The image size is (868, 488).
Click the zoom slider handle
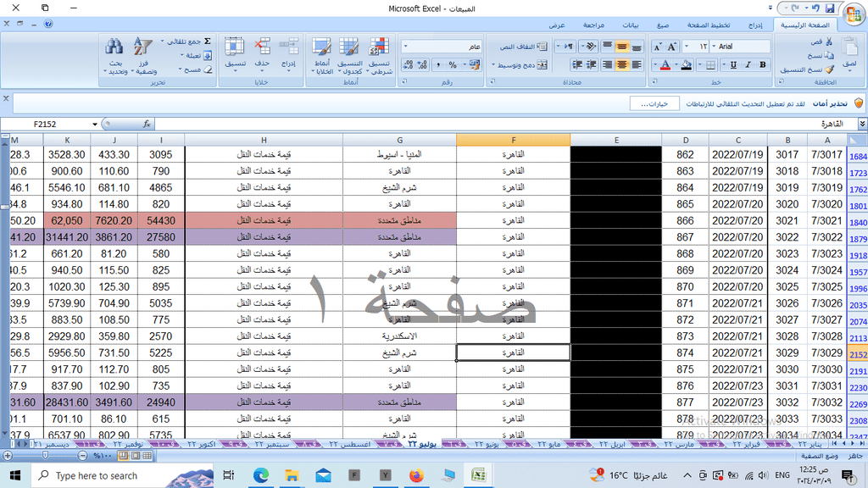pos(46,455)
